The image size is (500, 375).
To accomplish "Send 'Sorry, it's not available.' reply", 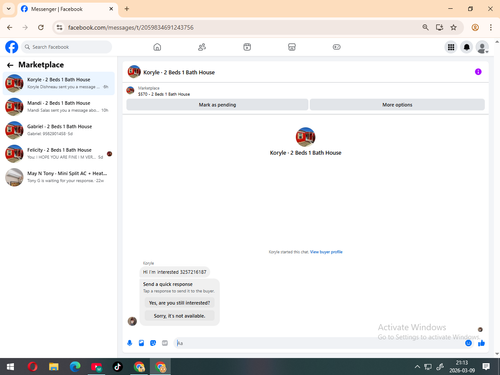I will click(179, 316).
